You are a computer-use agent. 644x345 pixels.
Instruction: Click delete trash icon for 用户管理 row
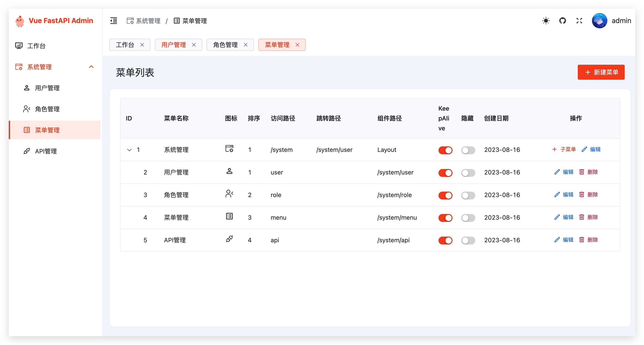581,172
